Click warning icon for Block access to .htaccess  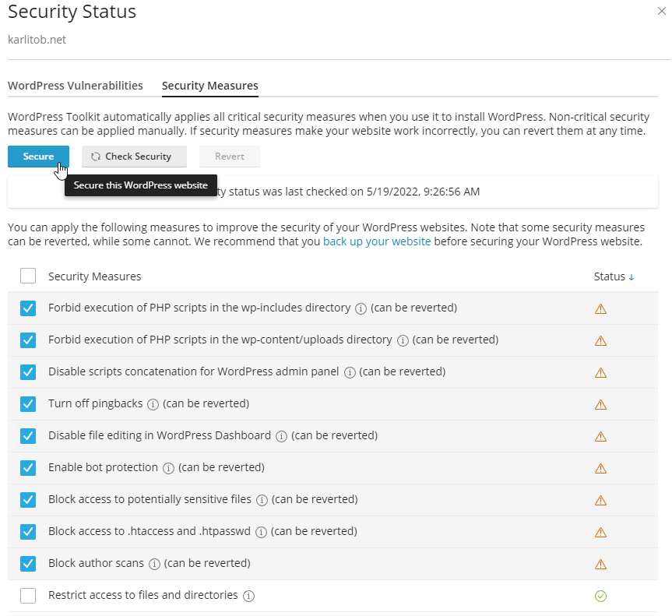coord(600,531)
